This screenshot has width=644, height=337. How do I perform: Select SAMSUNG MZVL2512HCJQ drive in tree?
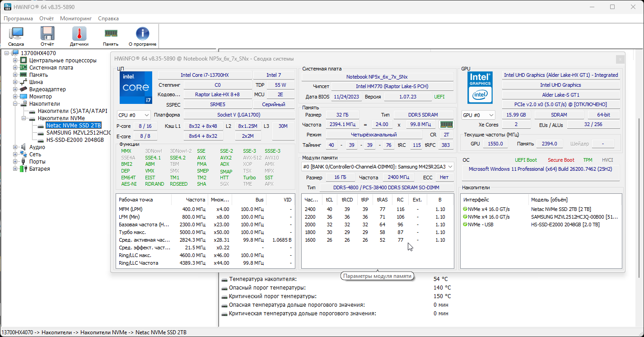pyautogui.click(x=78, y=133)
